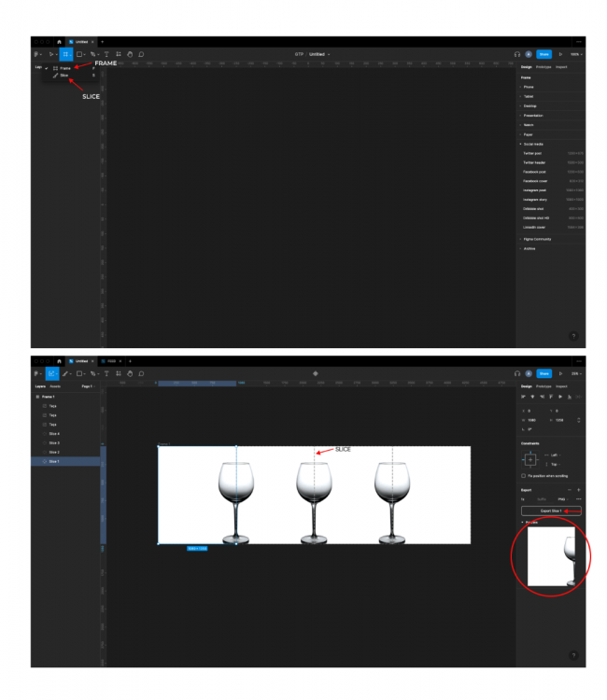Select the Slice 1 layer in the Layers panel

[x=54, y=461]
